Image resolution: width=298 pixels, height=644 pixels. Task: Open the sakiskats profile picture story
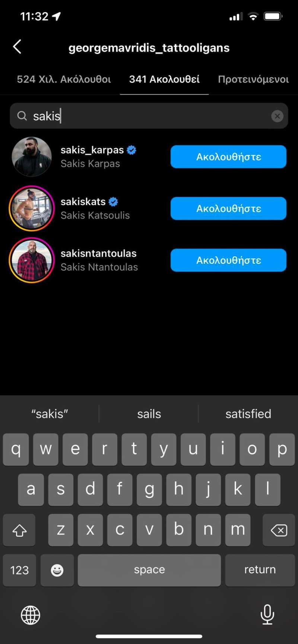[x=32, y=208]
